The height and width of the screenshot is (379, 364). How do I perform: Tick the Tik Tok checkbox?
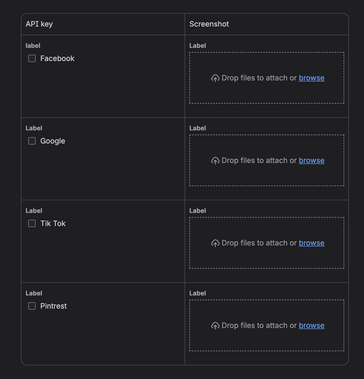32,223
